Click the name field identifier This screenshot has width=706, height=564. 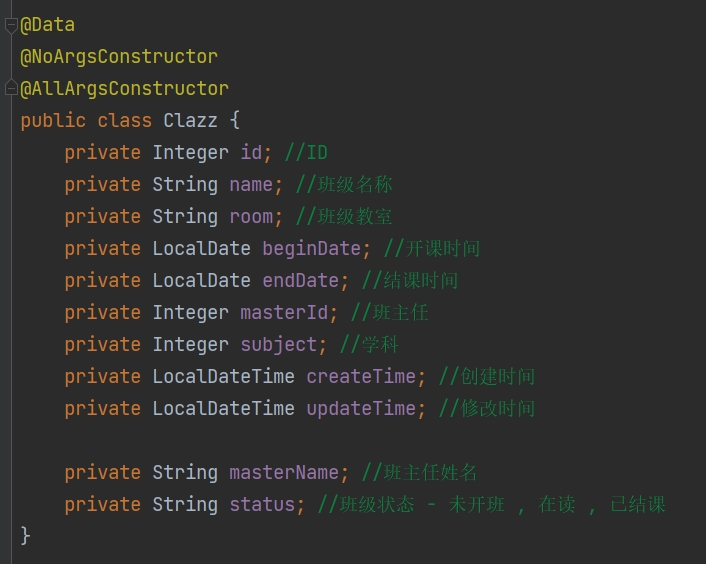(250, 185)
